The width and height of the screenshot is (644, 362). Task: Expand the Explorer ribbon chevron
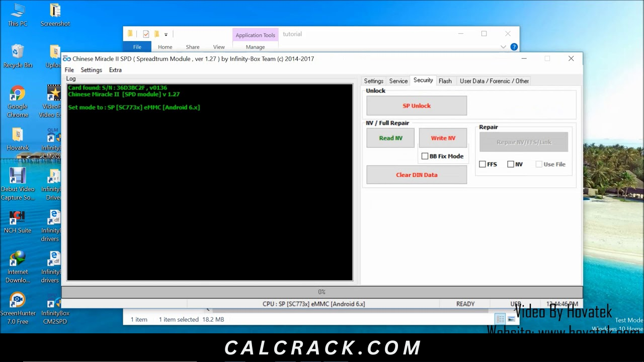(x=503, y=47)
